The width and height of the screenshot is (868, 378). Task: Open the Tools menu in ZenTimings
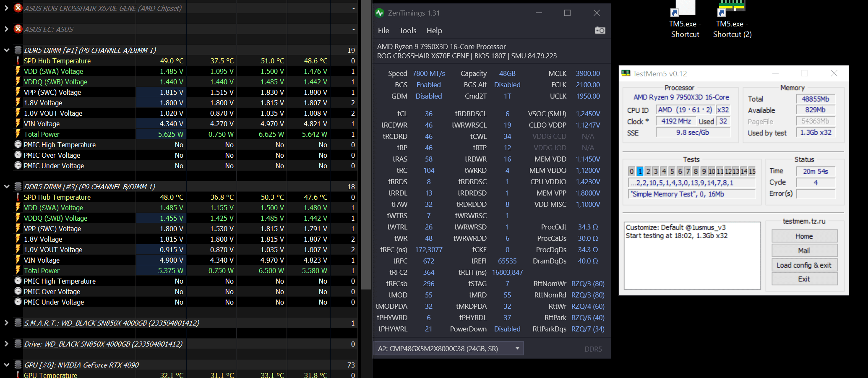(x=408, y=31)
